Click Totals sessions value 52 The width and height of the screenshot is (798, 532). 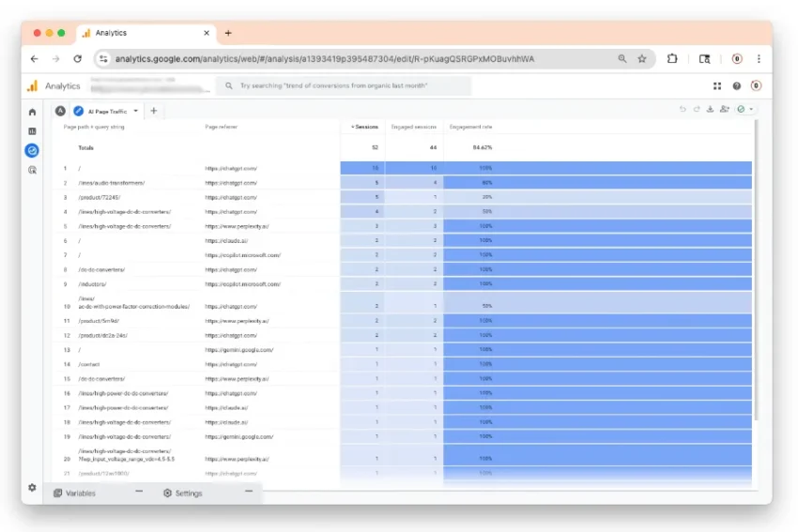pyautogui.click(x=376, y=147)
